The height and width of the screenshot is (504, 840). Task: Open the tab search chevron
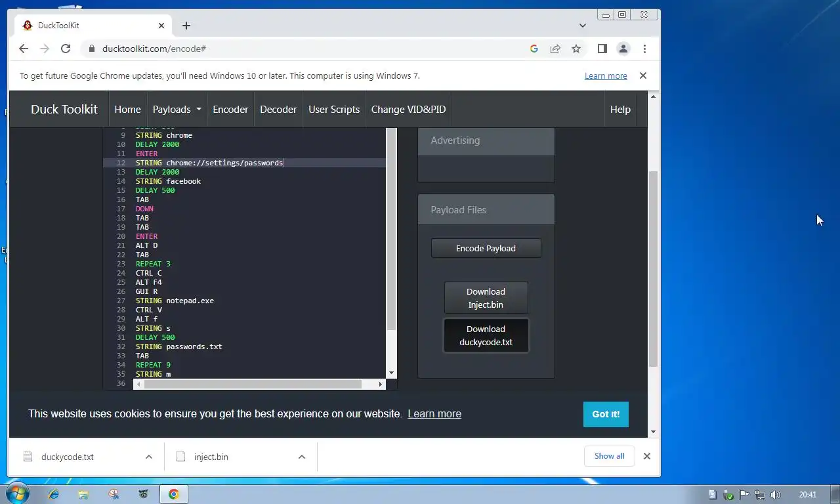[583, 26]
